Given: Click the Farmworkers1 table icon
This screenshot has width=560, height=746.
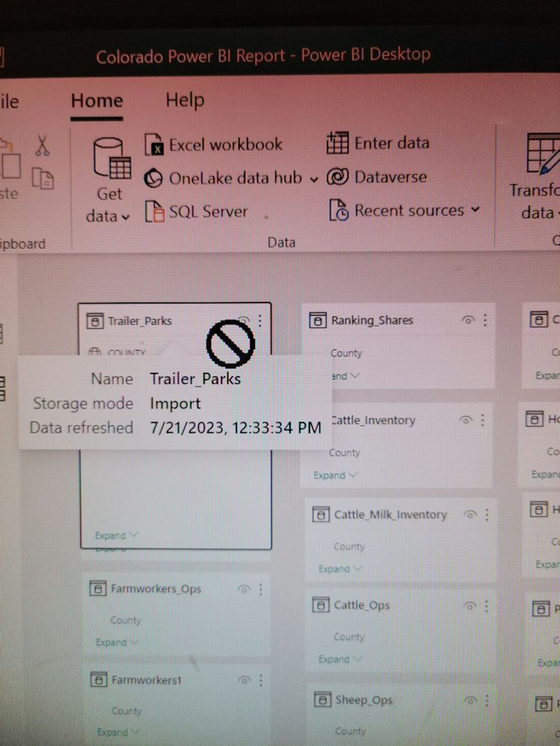Looking at the screenshot, I should (99, 680).
